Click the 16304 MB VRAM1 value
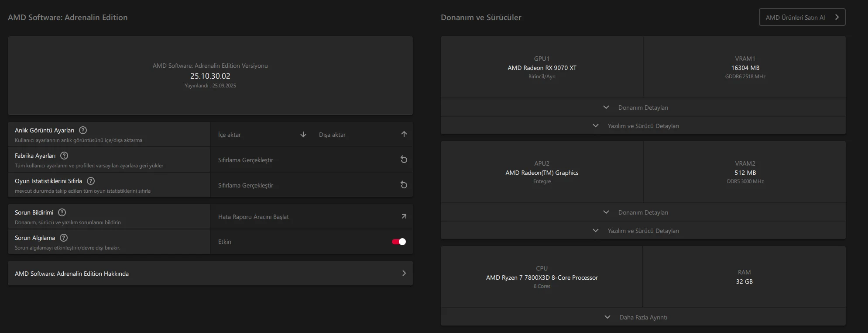Screen dimensions: 868x333 [745, 68]
